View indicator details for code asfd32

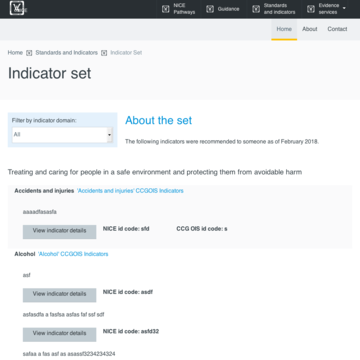[x=60, y=334]
